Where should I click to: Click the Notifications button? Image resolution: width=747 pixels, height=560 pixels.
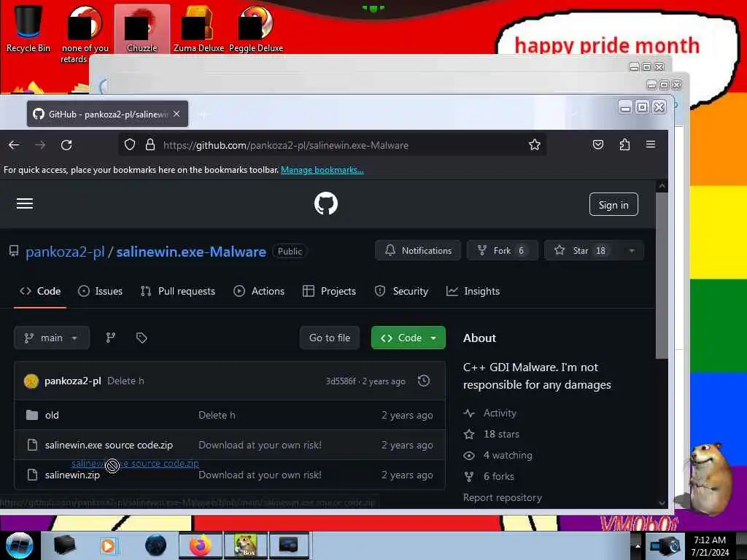(x=418, y=251)
